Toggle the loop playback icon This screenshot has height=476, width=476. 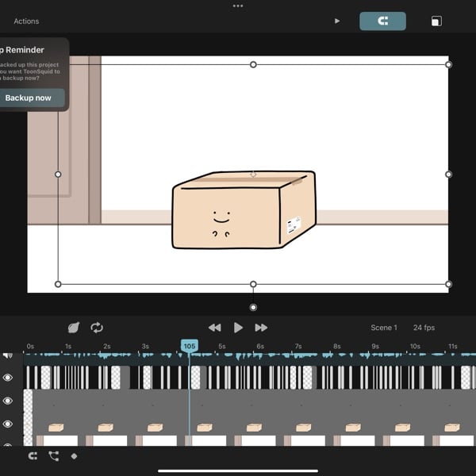(x=97, y=328)
